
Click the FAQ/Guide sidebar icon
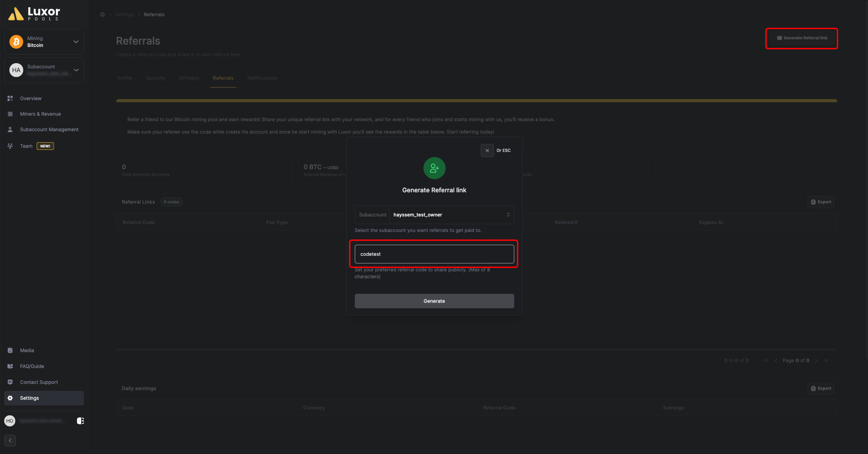tap(10, 366)
